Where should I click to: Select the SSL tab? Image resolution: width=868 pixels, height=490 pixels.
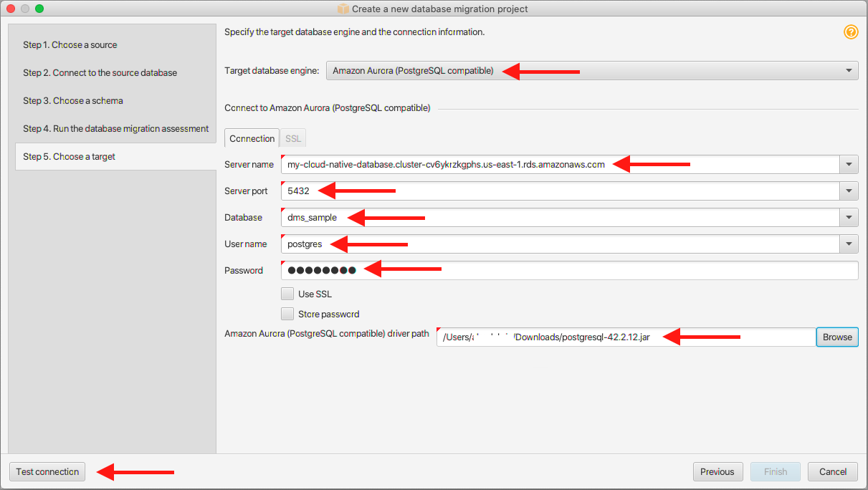click(x=292, y=138)
